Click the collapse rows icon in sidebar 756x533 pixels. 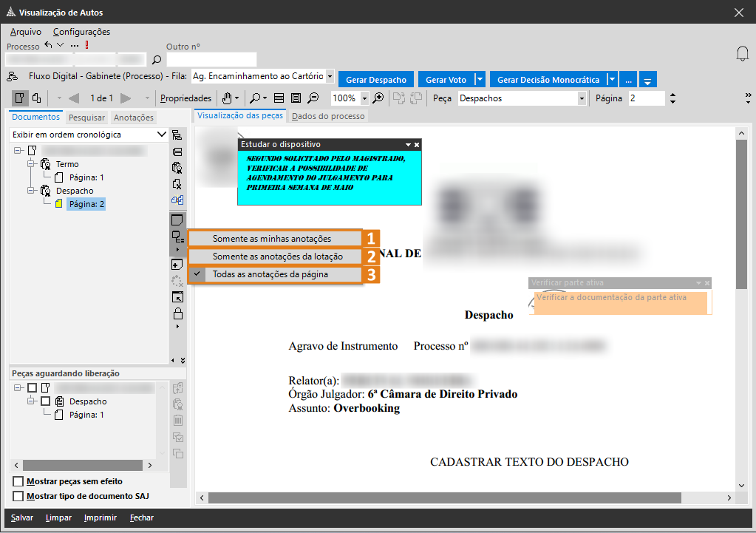tap(177, 152)
